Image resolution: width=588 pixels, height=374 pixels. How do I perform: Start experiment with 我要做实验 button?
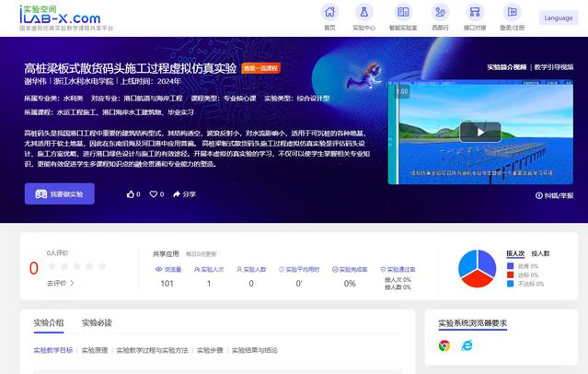coord(60,193)
